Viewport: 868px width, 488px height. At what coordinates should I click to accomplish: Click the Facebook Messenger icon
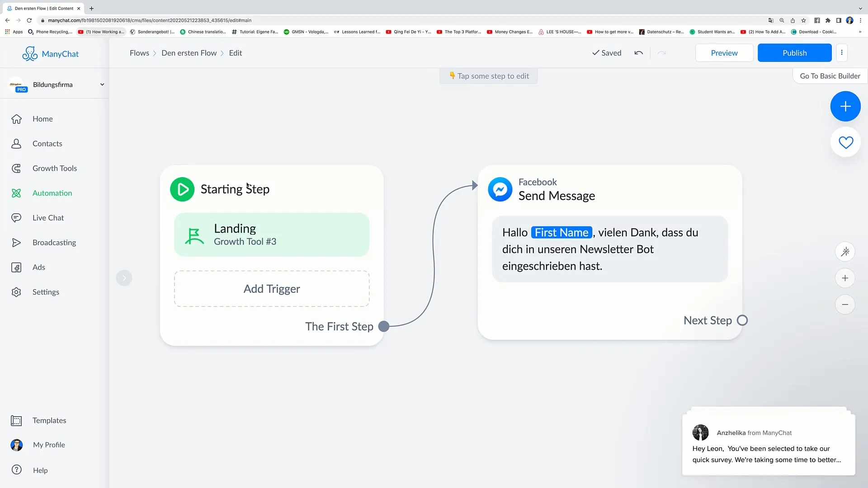[500, 189]
